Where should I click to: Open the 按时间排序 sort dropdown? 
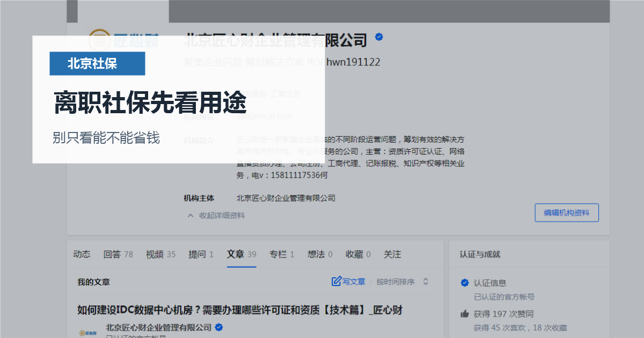pyautogui.click(x=402, y=282)
